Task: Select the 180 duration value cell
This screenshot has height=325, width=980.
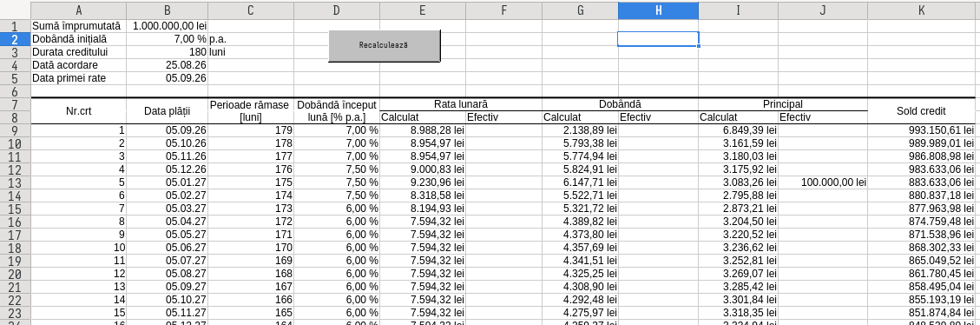Action: point(167,52)
